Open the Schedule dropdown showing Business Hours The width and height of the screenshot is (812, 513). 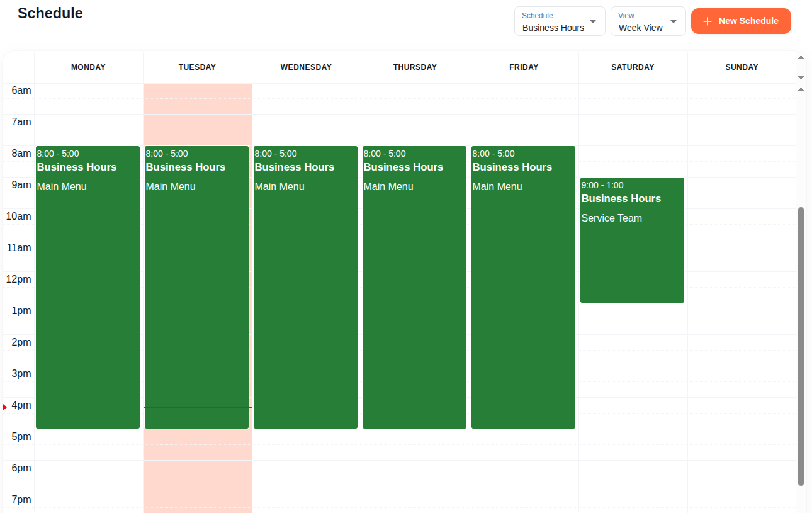coord(560,21)
